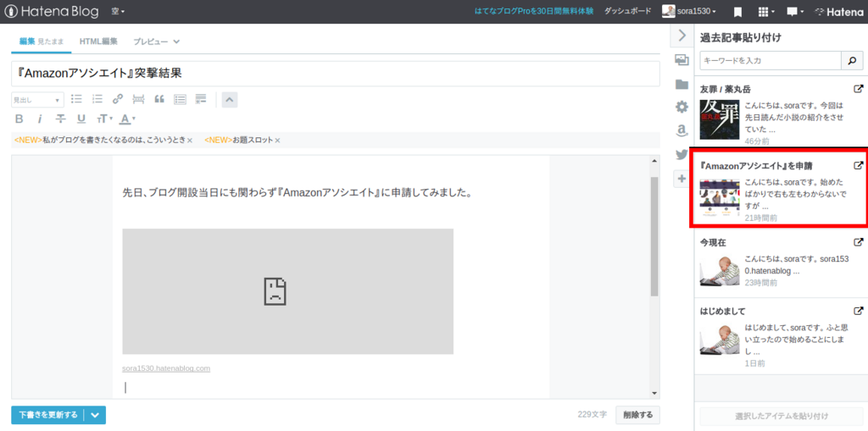The width and height of the screenshot is (868, 431).
Task: Open 友罪 / 薬丸岳 in new window
Action: point(859,89)
